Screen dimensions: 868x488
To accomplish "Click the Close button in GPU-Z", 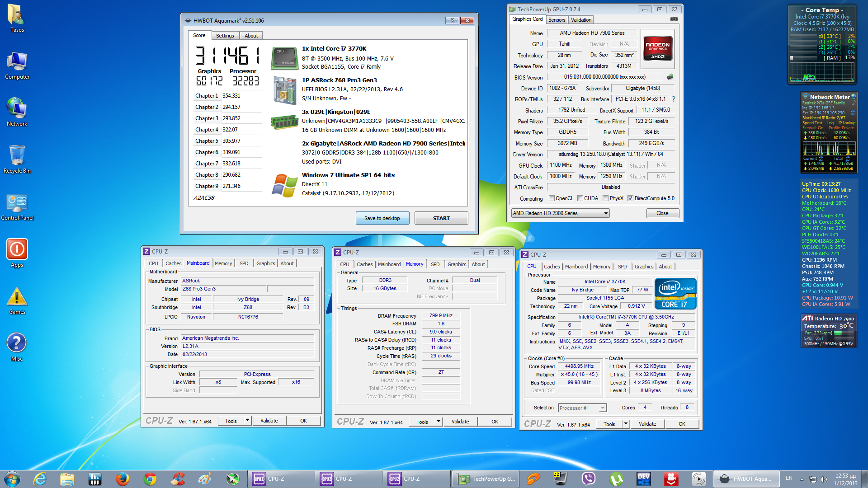I will (x=662, y=213).
